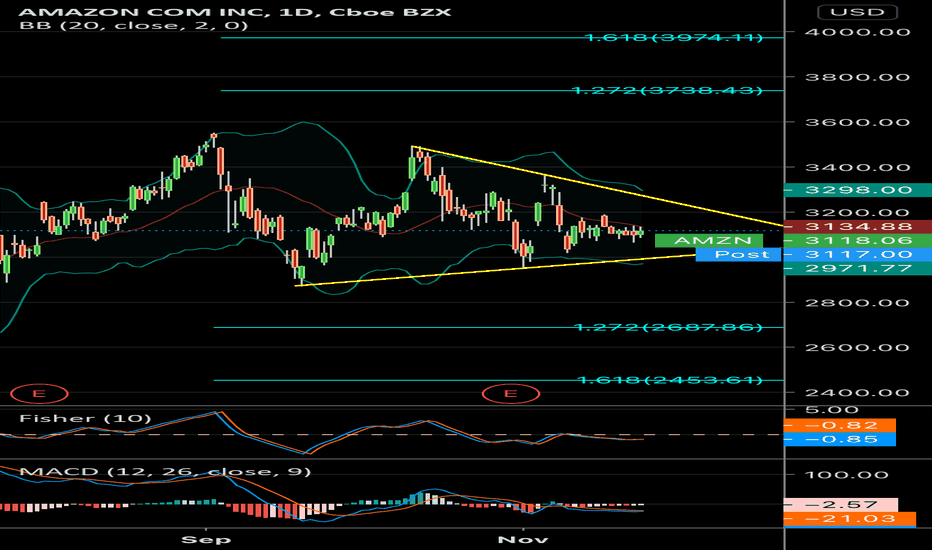
Task: Select the MACD (12, 26, close, 9) label
Action: click(x=165, y=472)
